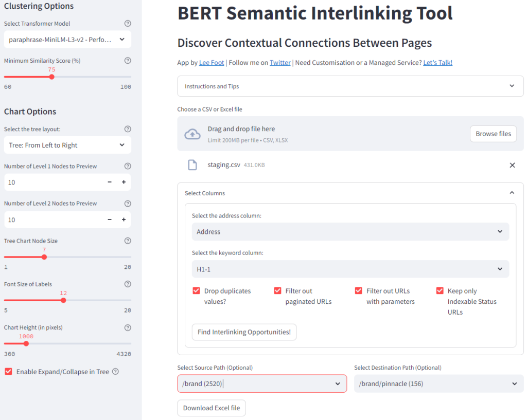Click the 431.0KB file size text
The width and height of the screenshot is (527, 420).
(254, 165)
